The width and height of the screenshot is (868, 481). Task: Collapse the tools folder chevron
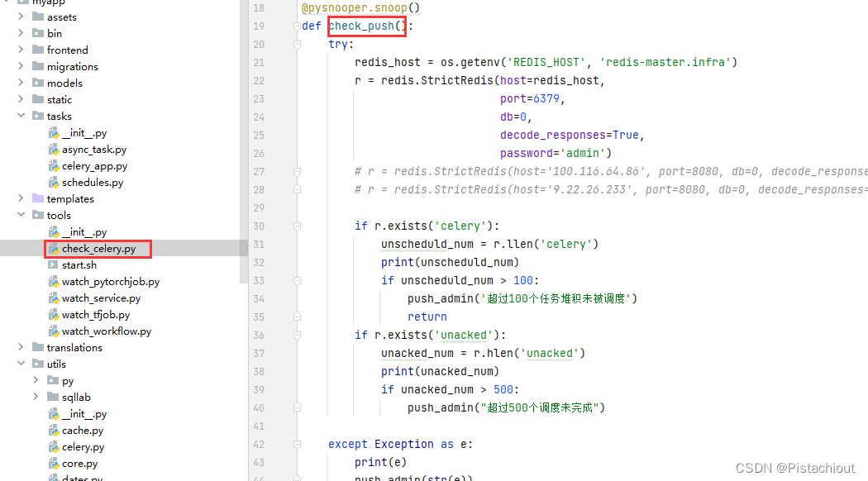[x=21, y=215]
